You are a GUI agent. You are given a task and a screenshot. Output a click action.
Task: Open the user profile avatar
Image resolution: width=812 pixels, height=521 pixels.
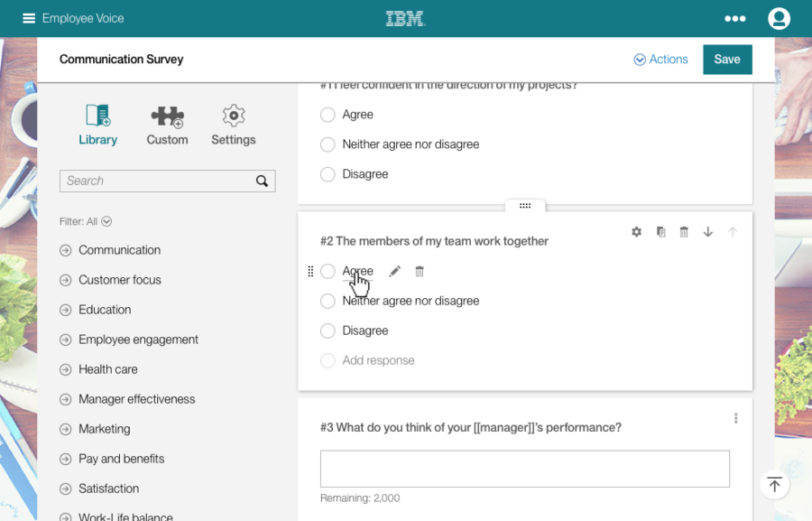779,18
